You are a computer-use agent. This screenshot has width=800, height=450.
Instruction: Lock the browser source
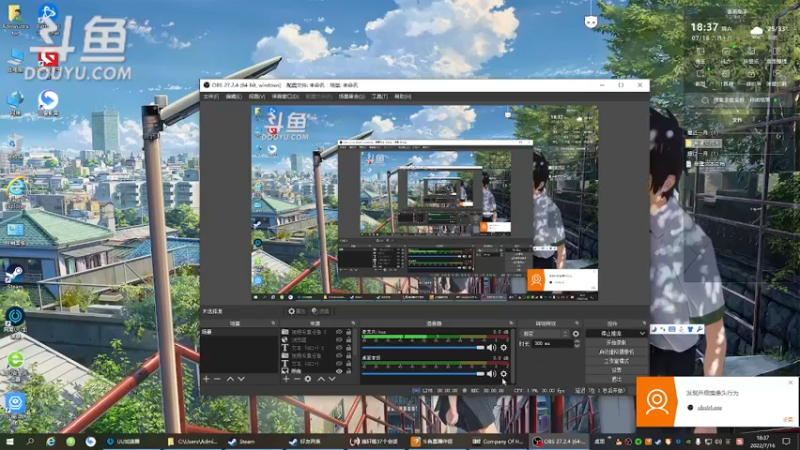coord(349,340)
